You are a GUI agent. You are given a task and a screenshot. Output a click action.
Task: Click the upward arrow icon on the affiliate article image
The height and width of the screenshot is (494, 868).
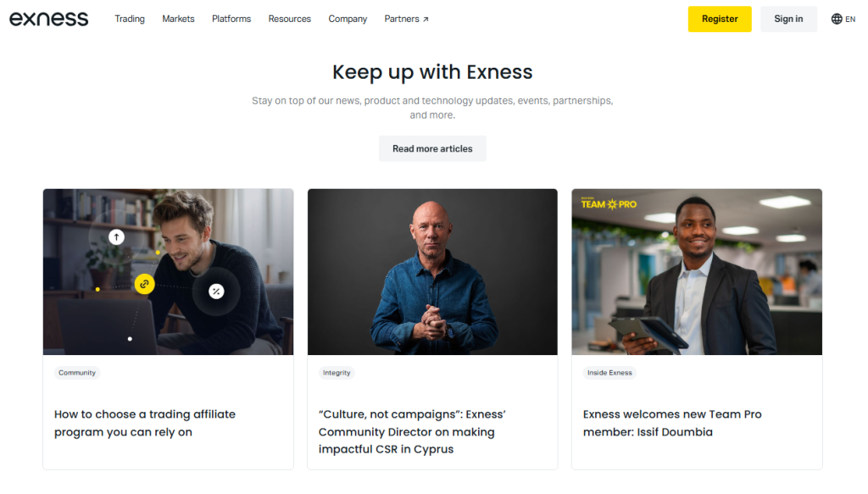click(116, 237)
